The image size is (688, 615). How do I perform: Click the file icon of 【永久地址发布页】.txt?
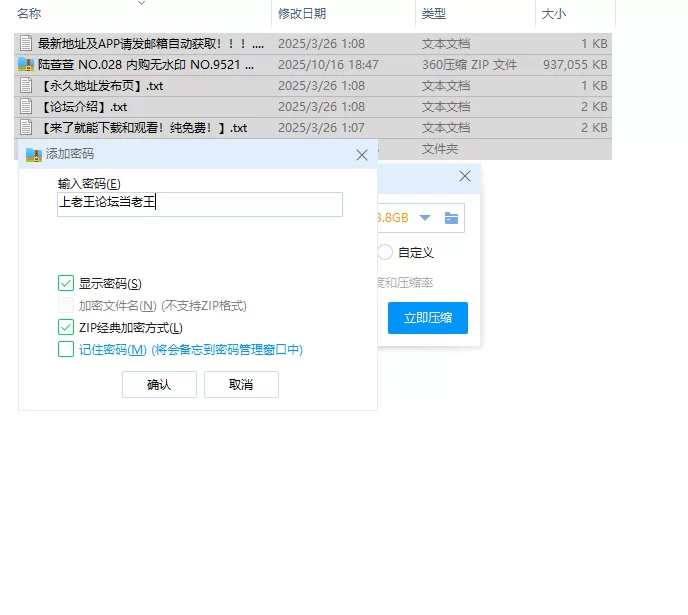[x=26, y=86]
